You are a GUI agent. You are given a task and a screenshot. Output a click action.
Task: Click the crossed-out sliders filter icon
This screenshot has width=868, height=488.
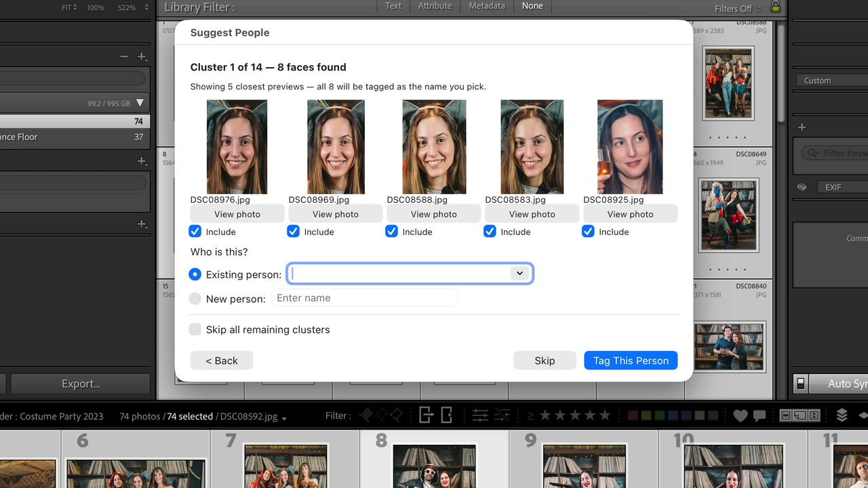[502, 415]
